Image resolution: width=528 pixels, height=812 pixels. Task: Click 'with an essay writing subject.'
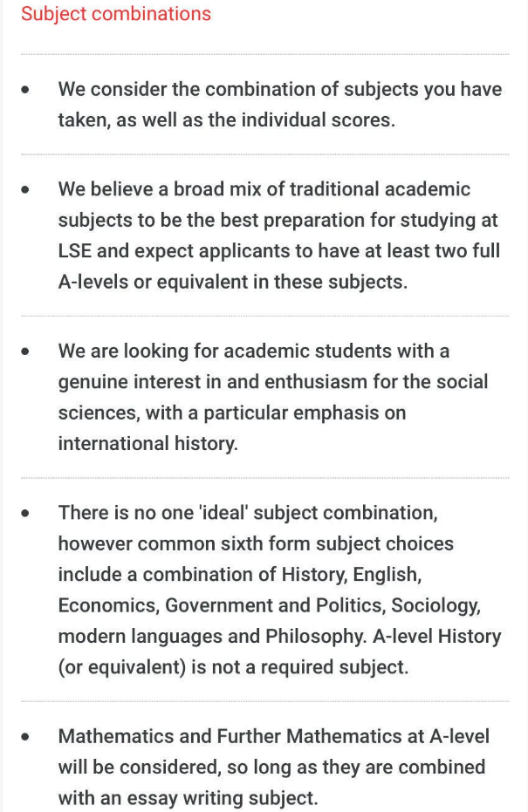[188, 798]
